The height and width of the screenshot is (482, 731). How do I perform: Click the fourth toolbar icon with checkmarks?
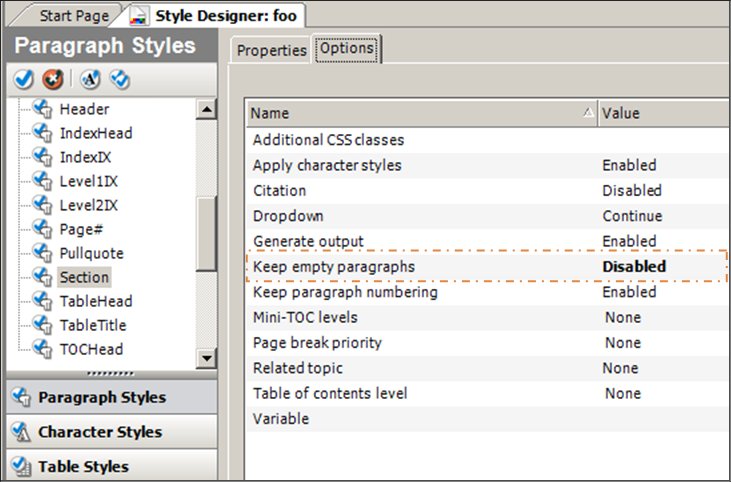pos(120,79)
